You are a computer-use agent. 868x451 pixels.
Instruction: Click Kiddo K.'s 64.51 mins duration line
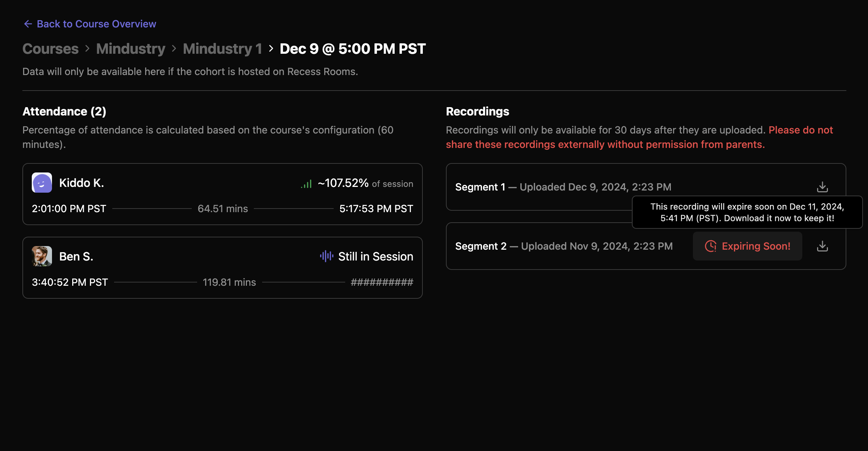click(223, 209)
